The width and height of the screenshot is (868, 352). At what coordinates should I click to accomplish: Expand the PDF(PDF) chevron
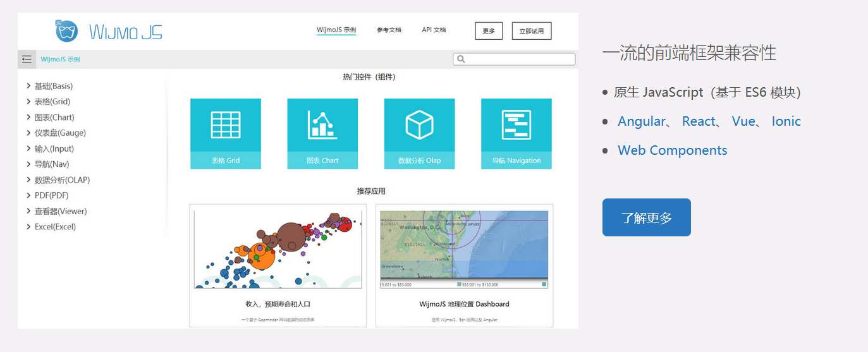click(x=29, y=195)
